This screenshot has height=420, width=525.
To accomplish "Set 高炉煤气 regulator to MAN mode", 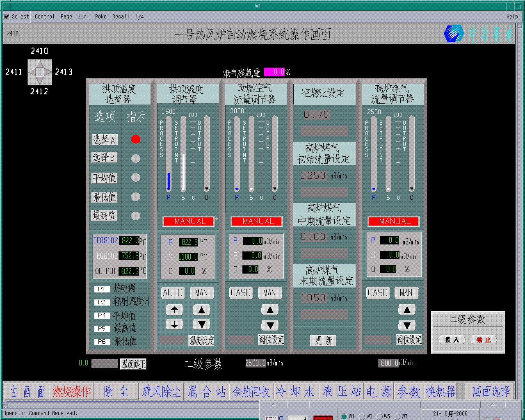I will tap(406, 292).
